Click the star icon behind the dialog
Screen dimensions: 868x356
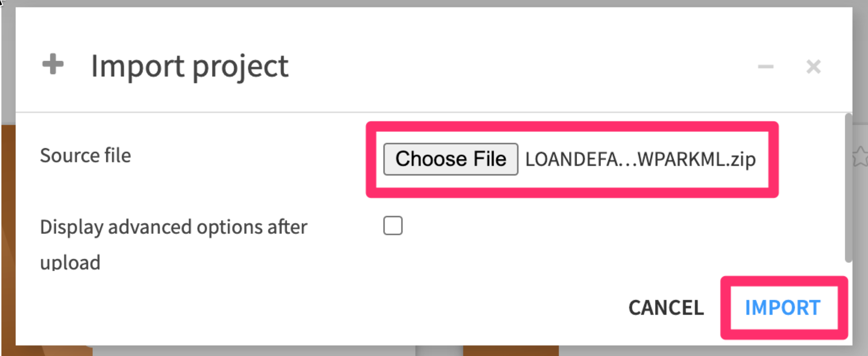[860, 156]
